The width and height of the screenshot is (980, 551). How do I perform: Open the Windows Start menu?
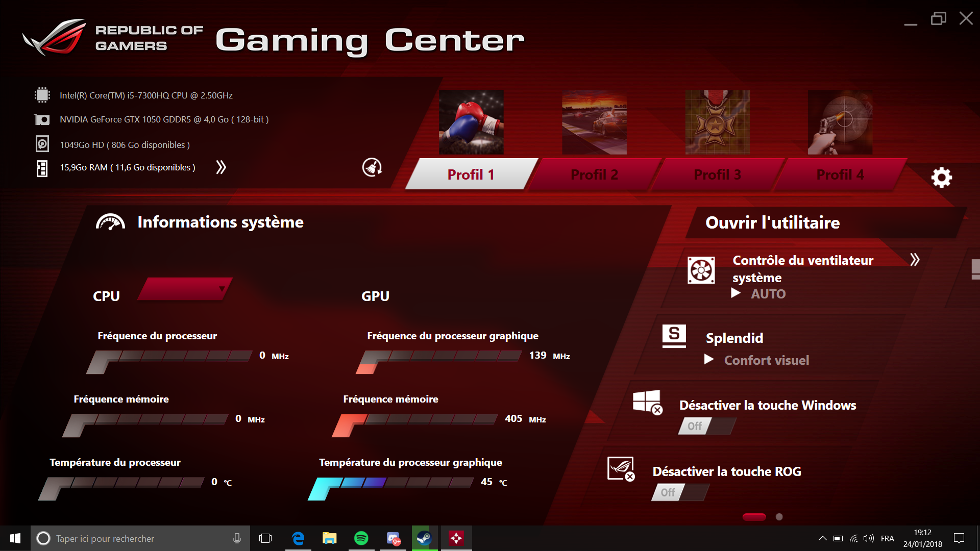pos(15,538)
